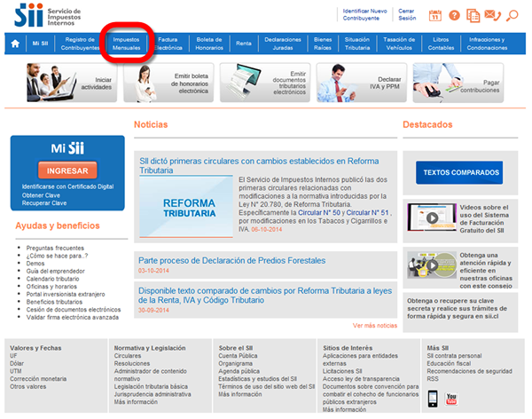Open Tasación de Vehículos menu

coord(399,43)
